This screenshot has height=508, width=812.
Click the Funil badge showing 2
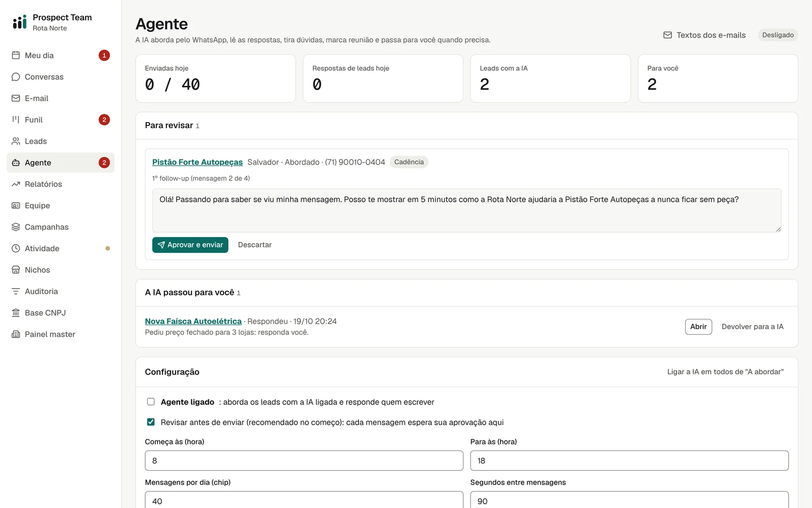click(x=104, y=120)
